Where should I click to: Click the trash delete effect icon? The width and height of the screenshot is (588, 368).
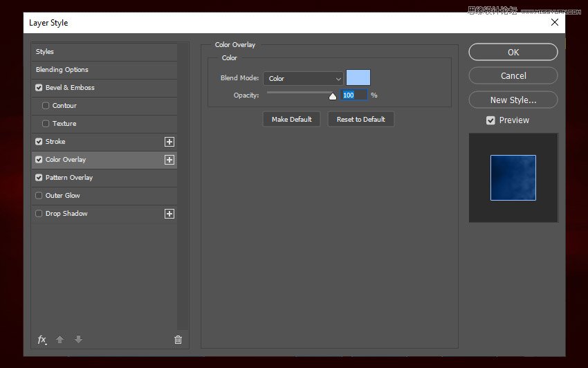[178, 340]
